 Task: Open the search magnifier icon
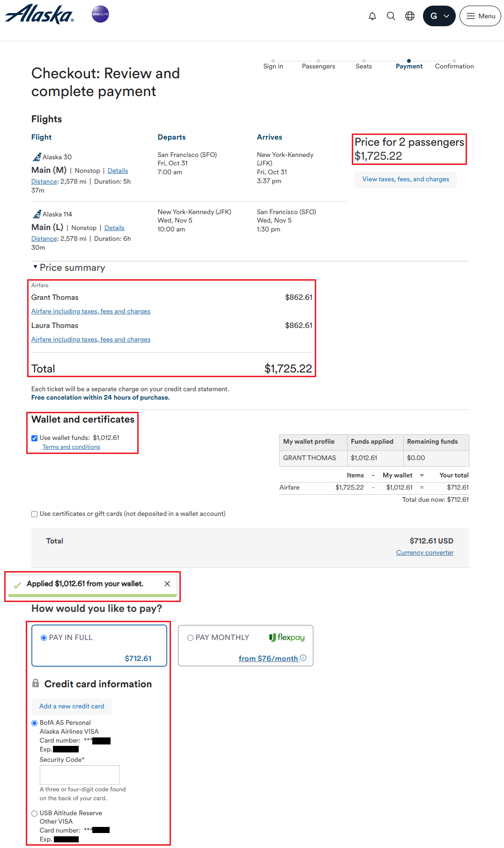(x=391, y=16)
